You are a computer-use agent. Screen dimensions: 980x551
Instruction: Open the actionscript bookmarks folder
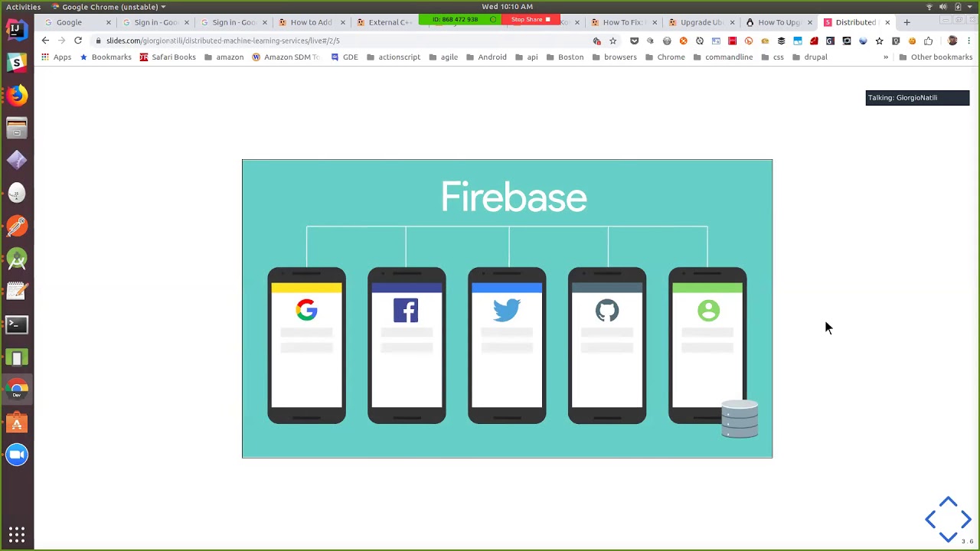click(x=394, y=57)
